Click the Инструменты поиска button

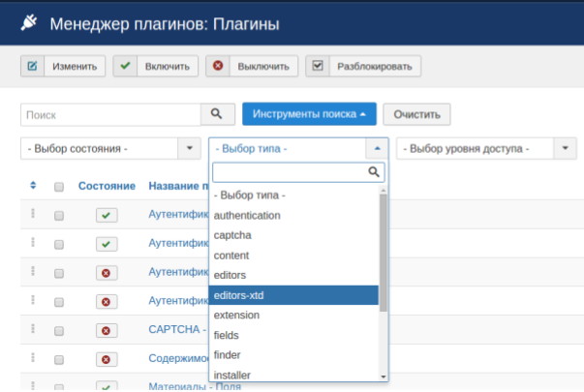coord(309,114)
